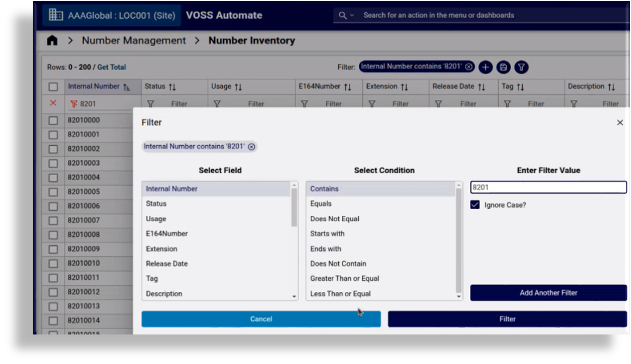Open the funnel filter icon in toolbar
This screenshot has height=364, width=631.
[x=521, y=67]
